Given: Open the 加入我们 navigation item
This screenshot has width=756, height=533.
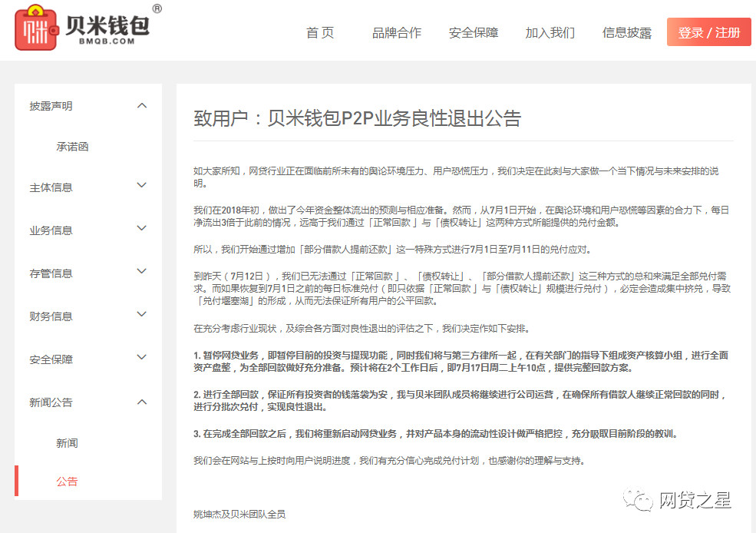Looking at the screenshot, I should [x=550, y=33].
